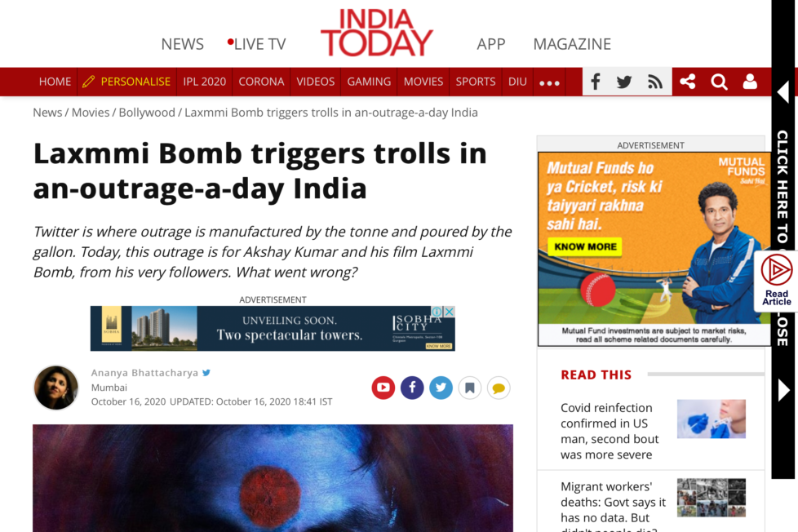
Task: Open the search magnifier icon
Action: click(719, 82)
